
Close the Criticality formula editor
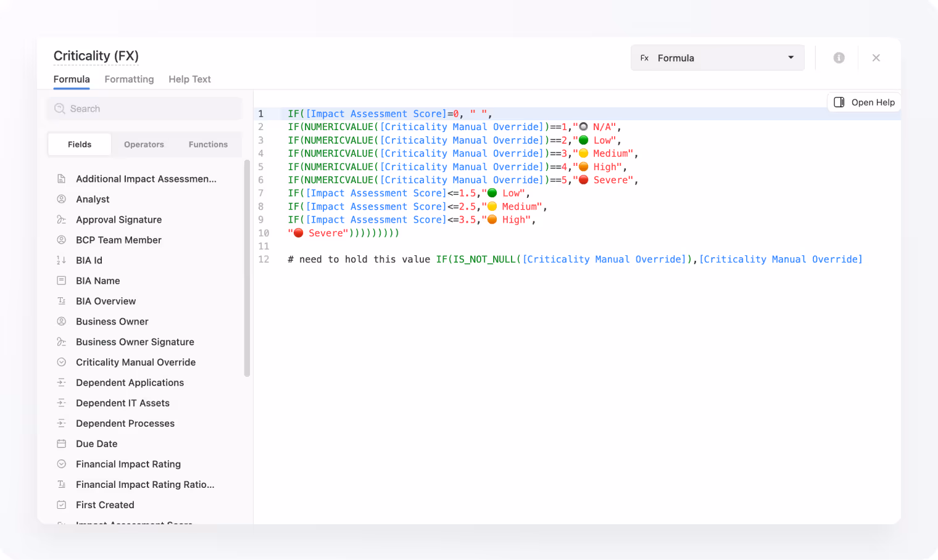[876, 57]
